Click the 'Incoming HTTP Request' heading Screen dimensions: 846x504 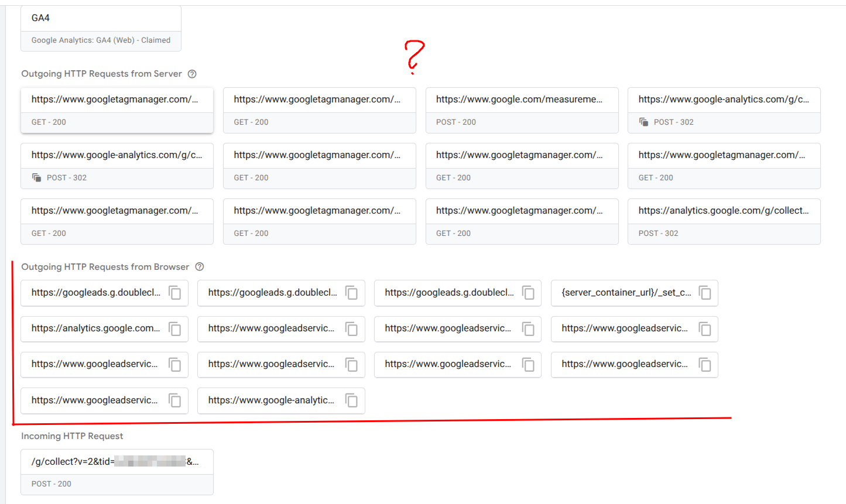coord(72,436)
